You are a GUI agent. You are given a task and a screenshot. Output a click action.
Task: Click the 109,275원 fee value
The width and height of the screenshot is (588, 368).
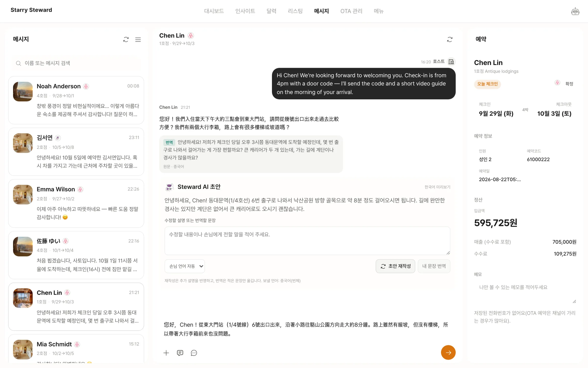coord(565,254)
